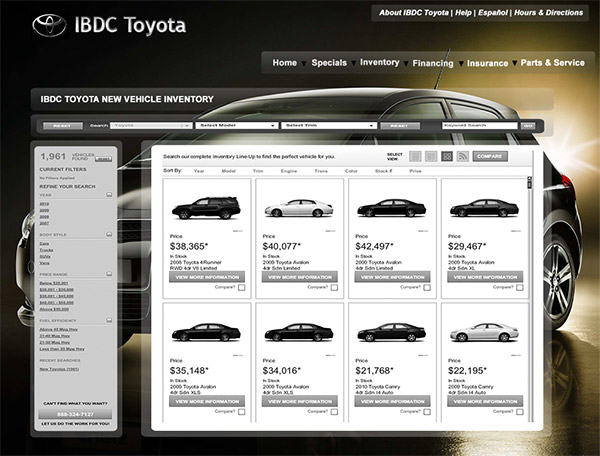The width and height of the screenshot is (600, 456).
Task: View more information for $22,195 Camry
Action: [485, 401]
